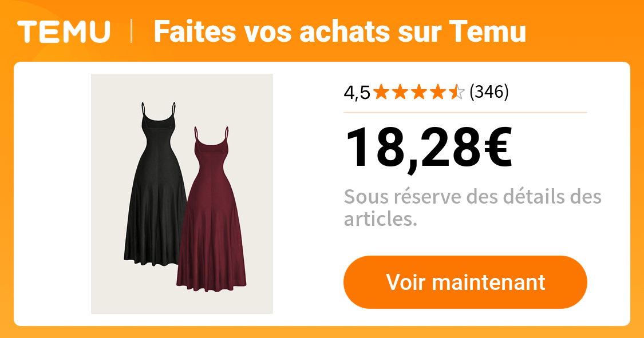Click the white card left of the product photo
Viewport: 644px width, 338px height.
tap(53, 194)
